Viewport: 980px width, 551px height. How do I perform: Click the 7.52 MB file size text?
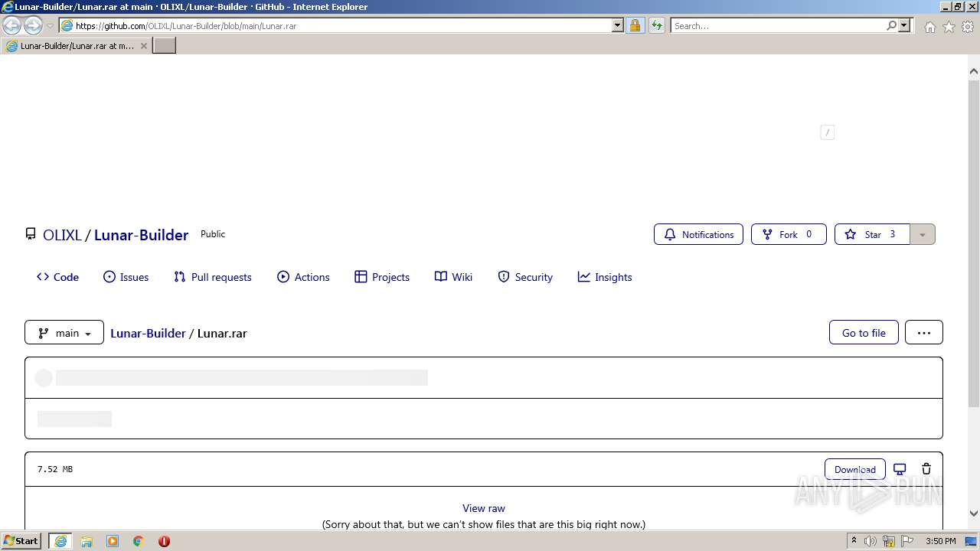[x=55, y=469]
